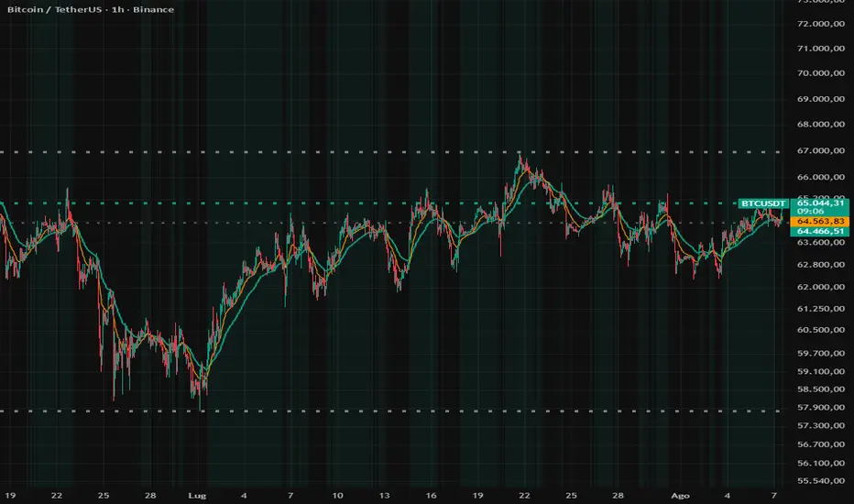Click the orange 64.563,83 moving average label
The image size is (854, 504).
point(820,221)
